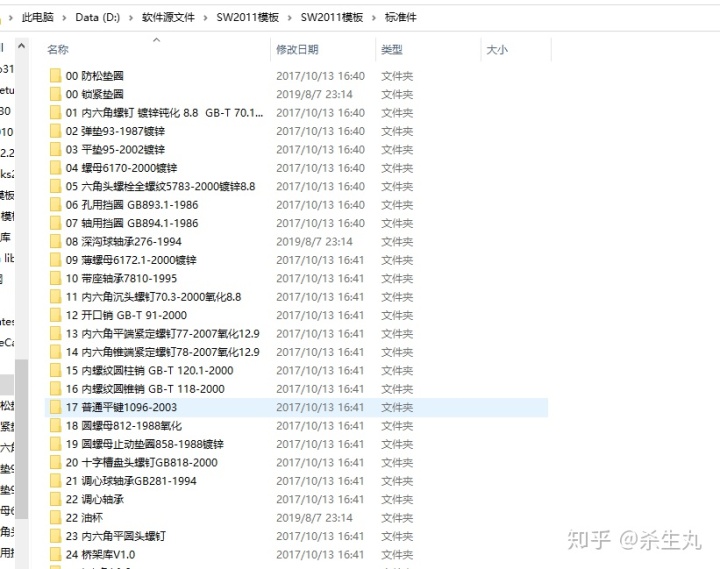Viewport: 720px width, 569px height.
Task: Select folder name 16 内螺纹圆锥销 GB-T 118-2000
Action: (x=145, y=389)
